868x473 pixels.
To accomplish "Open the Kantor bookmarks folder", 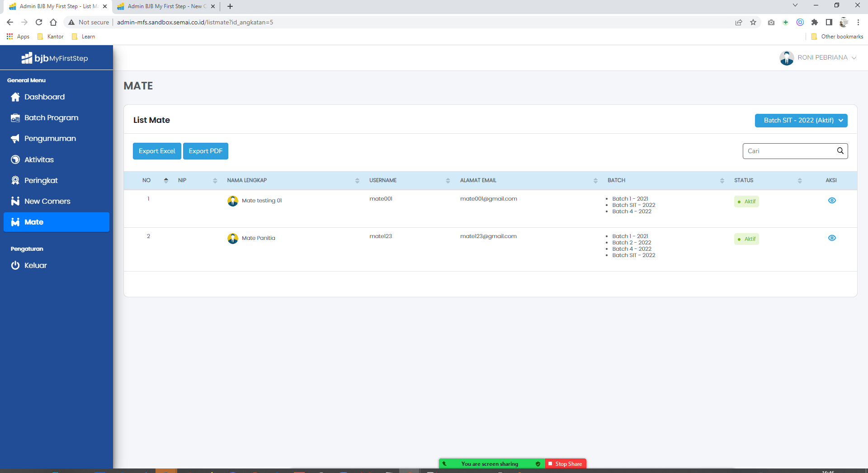I will pos(51,37).
